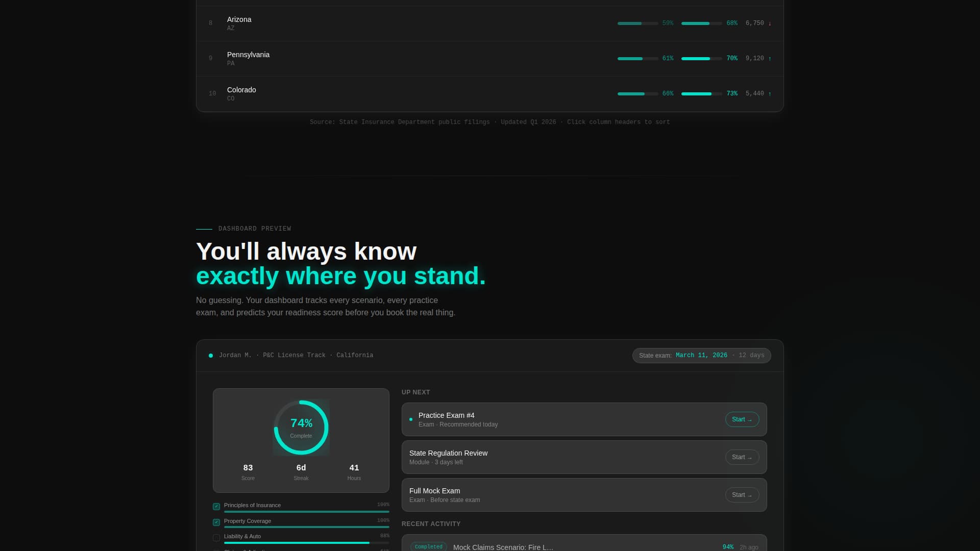980x551 pixels.
Task: Click the 6,750 count in Arizona row
Action: pyautogui.click(x=755, y=23)
